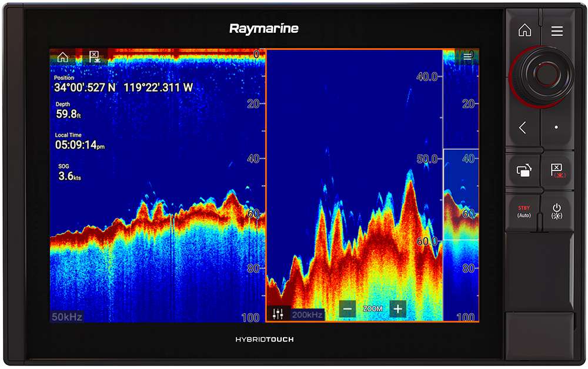
Task: Tap the on-screen Home icon
Action: [62, 57]
